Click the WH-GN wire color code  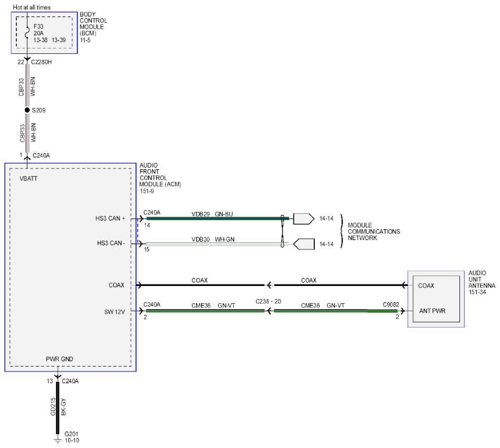(x=224, y=240)
